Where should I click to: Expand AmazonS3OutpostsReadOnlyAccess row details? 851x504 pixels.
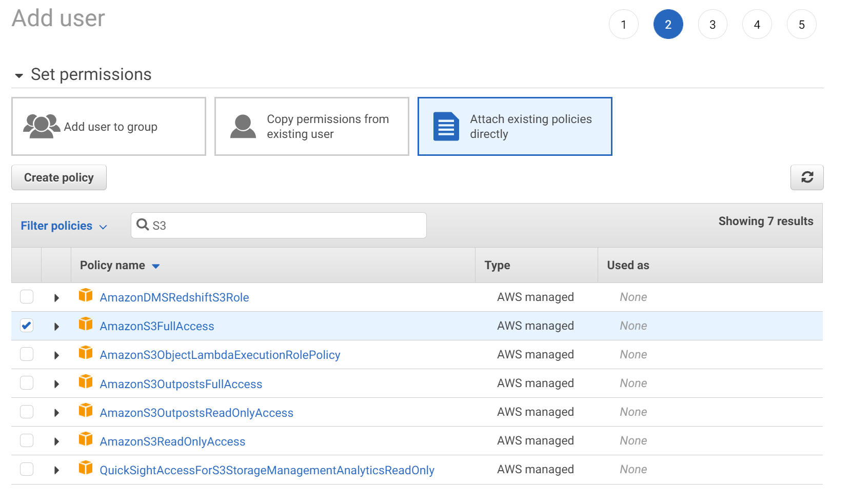click(56, 413)
